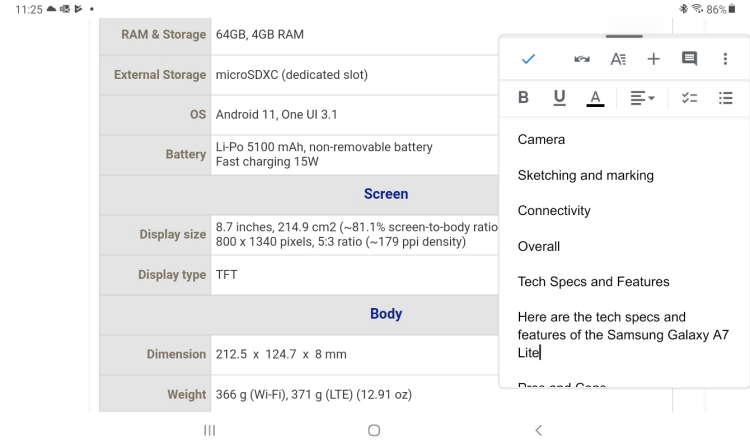
Task: Click the 'Screen' section header in table
Action: pos(386,194)
